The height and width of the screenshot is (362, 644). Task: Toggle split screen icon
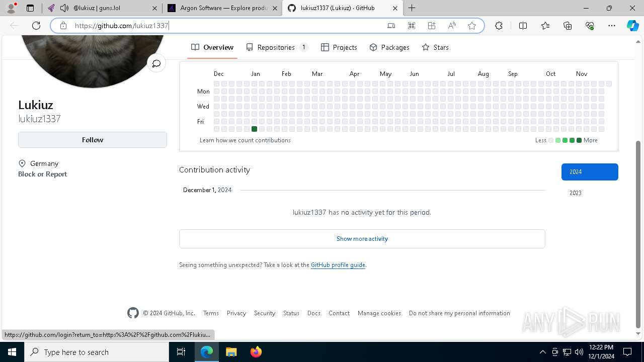pos(523,26)
